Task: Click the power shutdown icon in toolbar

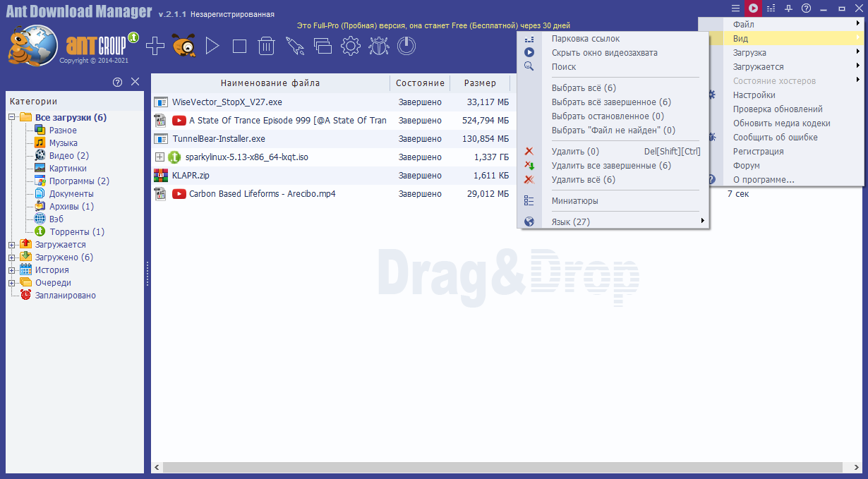Action: click(x=406, y=47)
